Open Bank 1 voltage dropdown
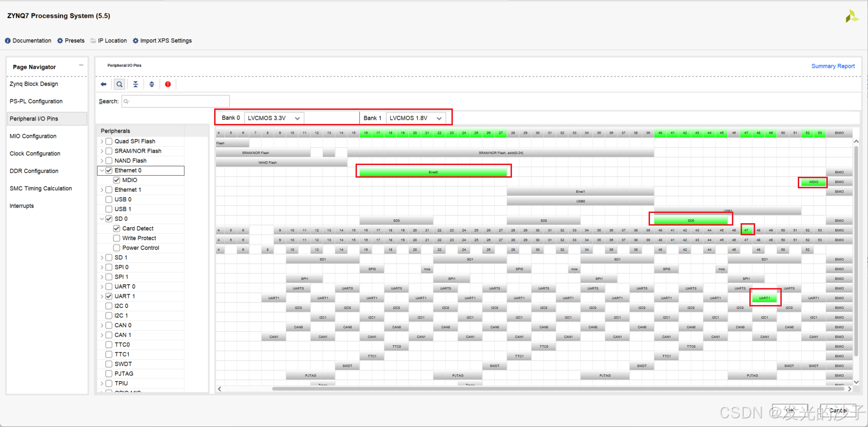868x427 pixels. [416, 118]
